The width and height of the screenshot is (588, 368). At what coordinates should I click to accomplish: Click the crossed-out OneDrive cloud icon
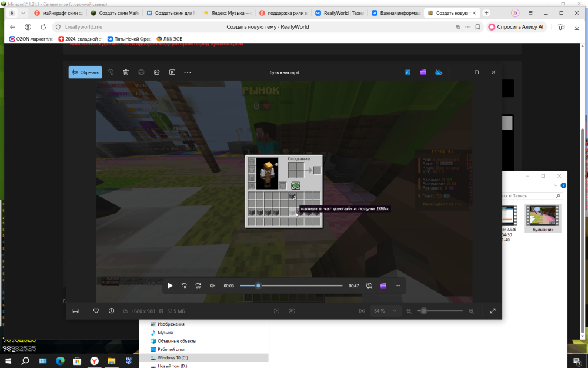(439, 72)
